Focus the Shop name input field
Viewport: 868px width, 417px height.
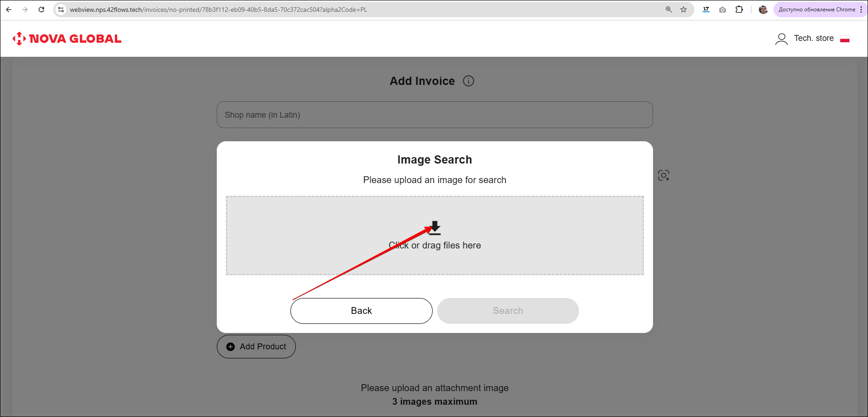click(x=434, y=115)
